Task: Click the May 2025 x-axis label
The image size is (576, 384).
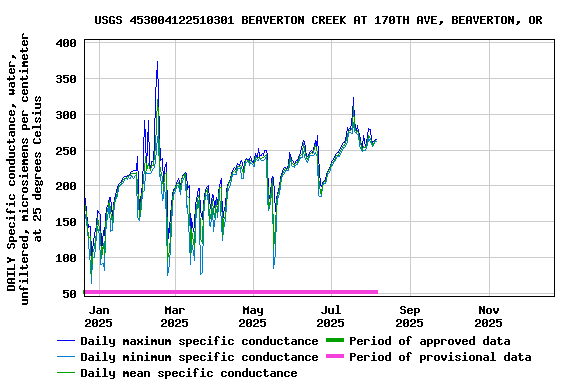Action: point(252,316)
